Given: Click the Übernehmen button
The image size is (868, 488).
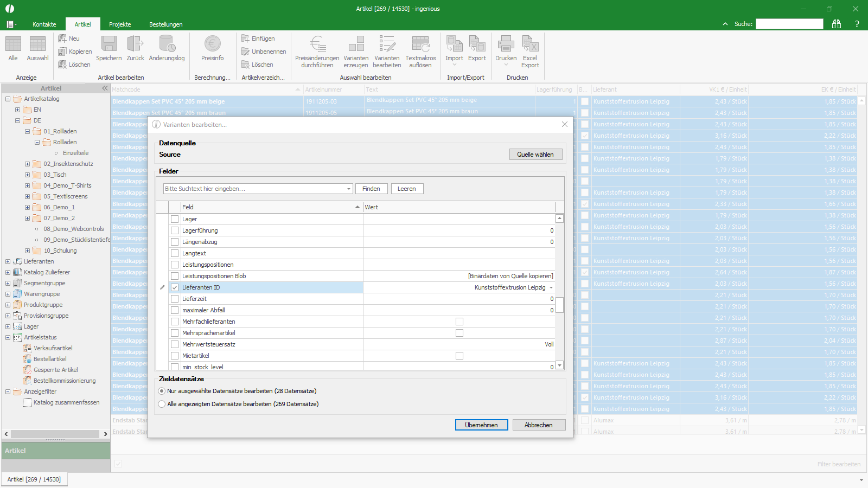Looking at the screenshot, I should [x=481, y=425].
